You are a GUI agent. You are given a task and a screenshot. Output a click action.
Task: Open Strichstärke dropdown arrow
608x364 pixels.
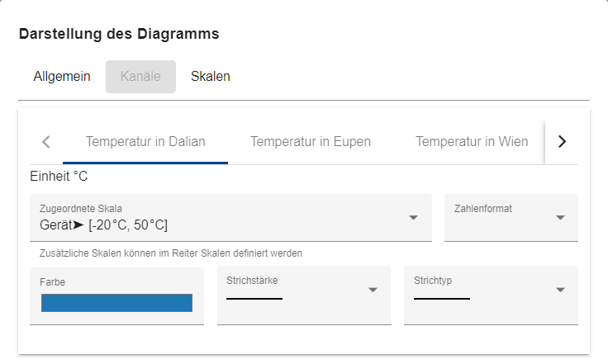373,290
